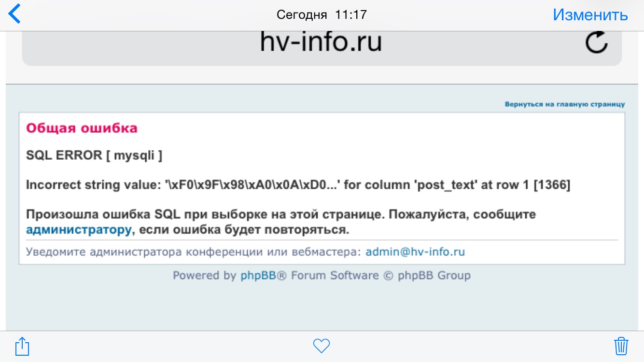The image size is (644, 362).
Task: Tap the Изменить edit button
Action: point(590,14)
